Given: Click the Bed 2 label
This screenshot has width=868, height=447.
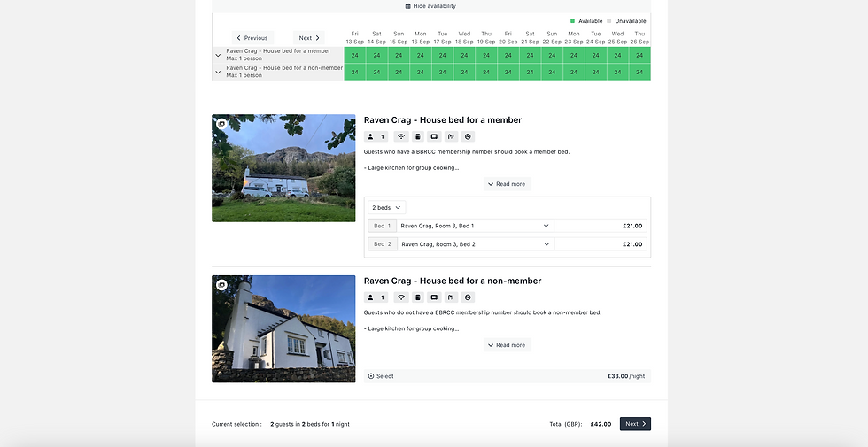Looking at the screenshot, I should click(x=383, y=244).
